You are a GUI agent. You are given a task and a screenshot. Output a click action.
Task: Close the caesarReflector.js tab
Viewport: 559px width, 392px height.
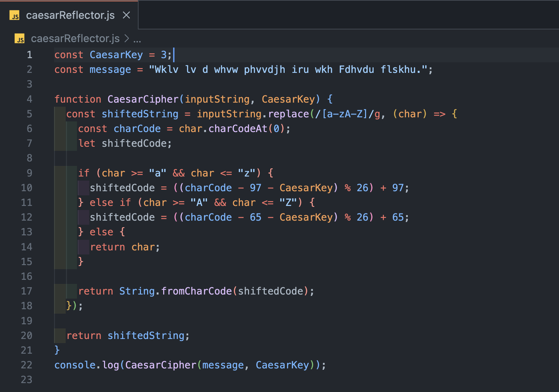click(126, 15)
